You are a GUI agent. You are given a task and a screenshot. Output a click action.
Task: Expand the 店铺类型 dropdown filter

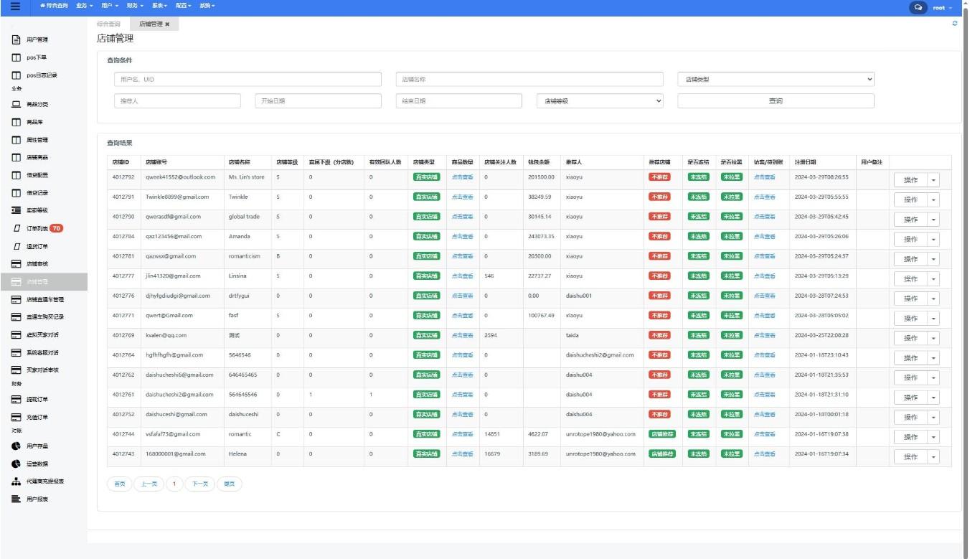pyautogui.click(x=776, y=79)
